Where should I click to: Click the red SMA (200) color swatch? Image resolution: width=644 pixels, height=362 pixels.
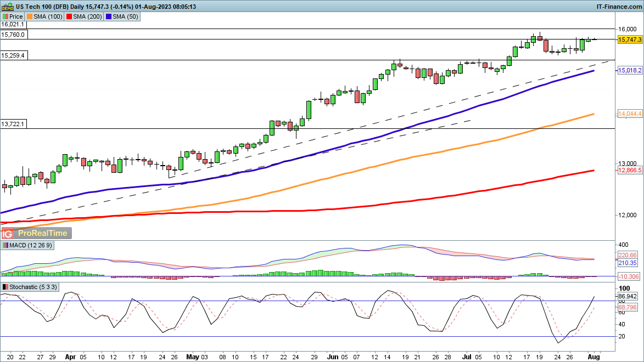point(69,16)
